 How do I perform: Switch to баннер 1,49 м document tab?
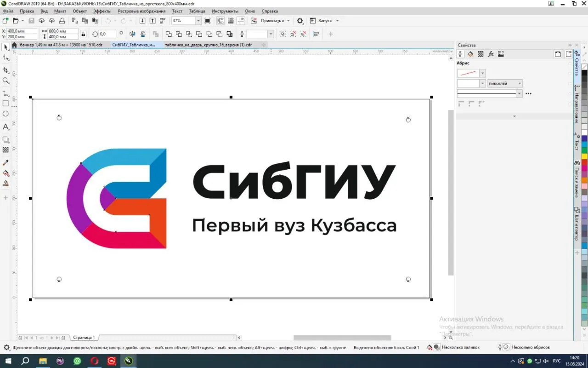61,45
